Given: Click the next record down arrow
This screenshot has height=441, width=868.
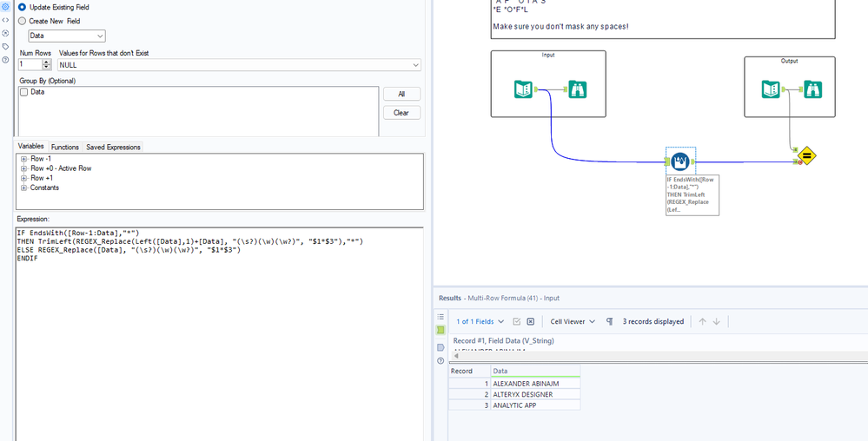Looking at the screenshot, I should 716,321.
